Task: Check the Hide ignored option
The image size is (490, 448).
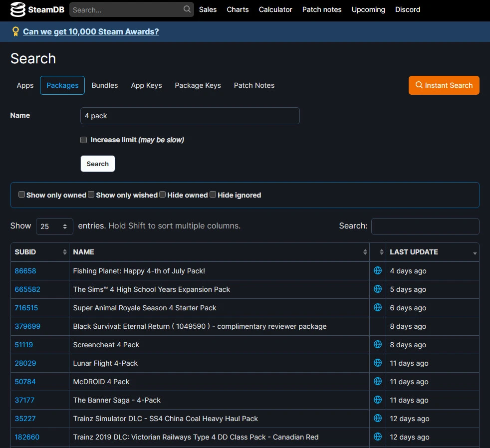Action: tap(213, 195)
